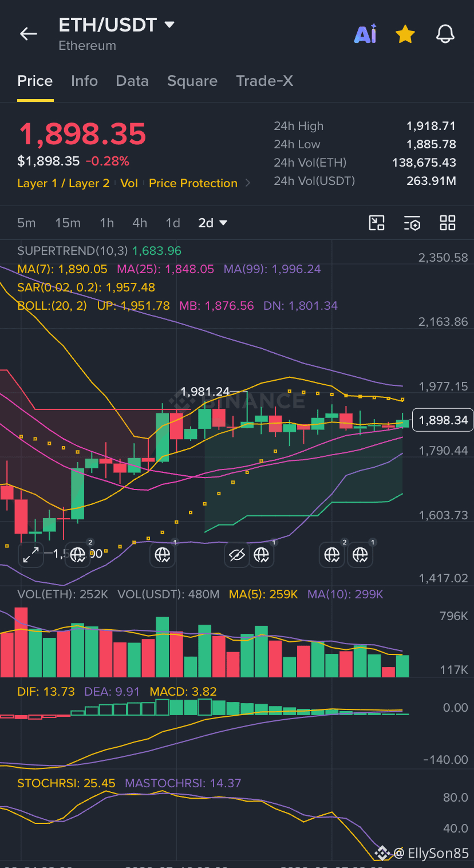Open the Vol tag link
This screenshot has height=868, width=474.
tap(129, 183)
